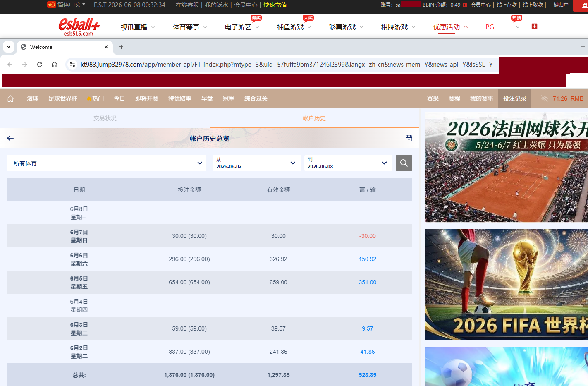Open the 2026 French Open tennis banner
The image size is (588, 386).
point(507,167)
